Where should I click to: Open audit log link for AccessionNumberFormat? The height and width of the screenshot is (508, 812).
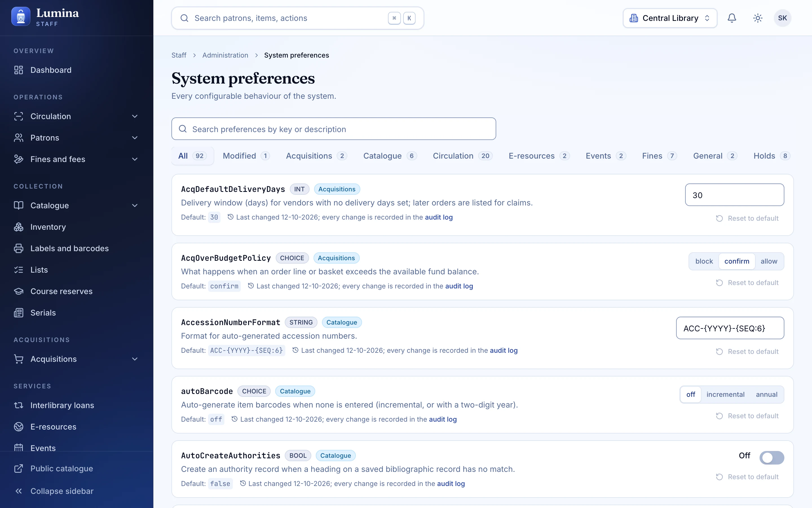pos(504,351)
